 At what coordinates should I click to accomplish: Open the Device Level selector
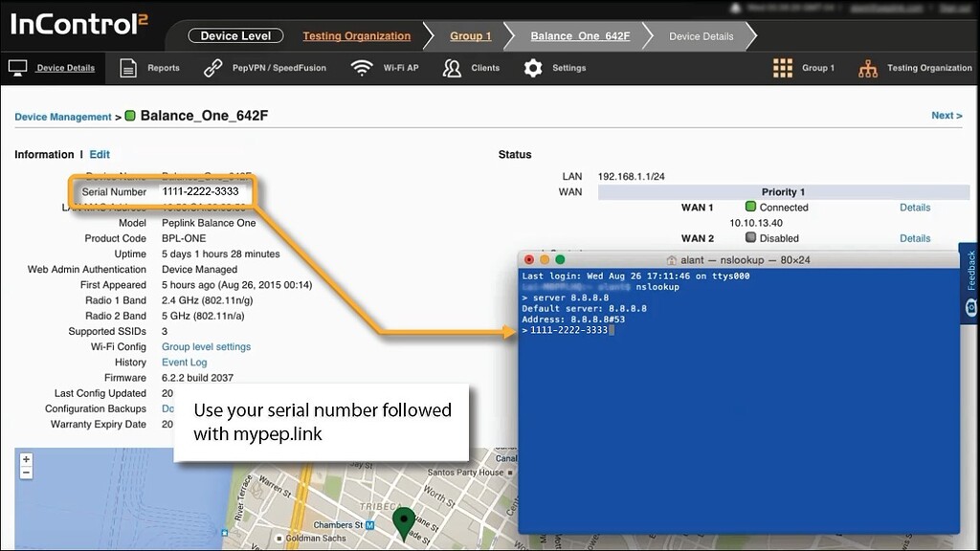pos(235,36)
